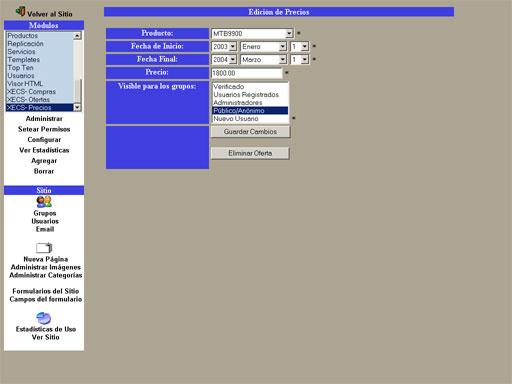Open the Estadísticas de Uso link

(x=46, y=329)
